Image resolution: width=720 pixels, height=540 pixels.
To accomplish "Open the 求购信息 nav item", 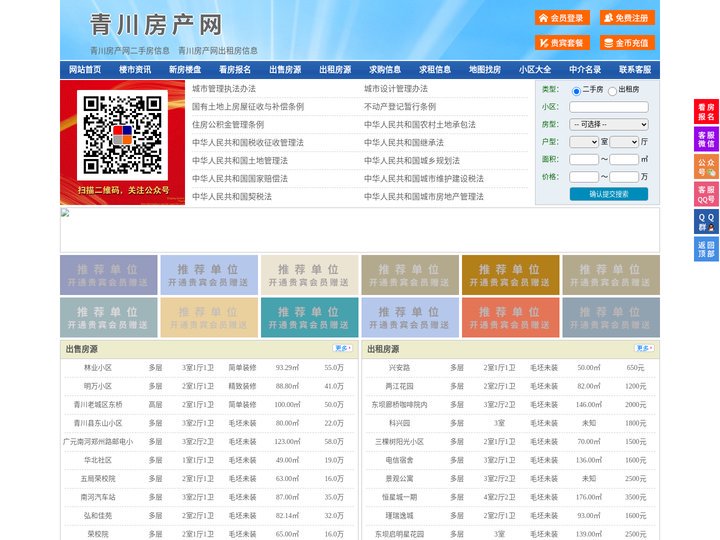I will [x=385, y=70].
